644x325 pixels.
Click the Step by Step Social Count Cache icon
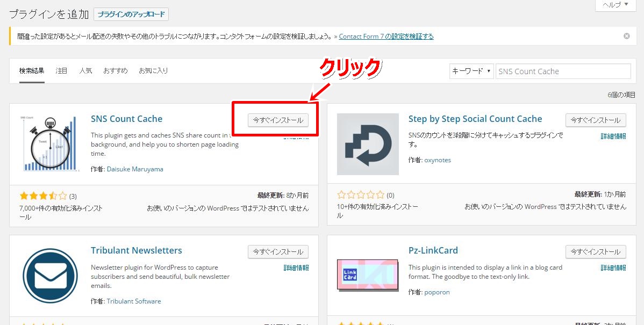[368, 144]
